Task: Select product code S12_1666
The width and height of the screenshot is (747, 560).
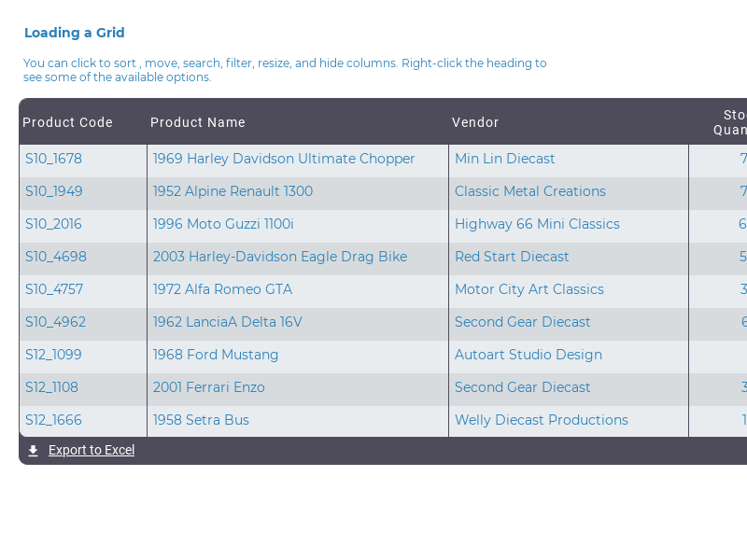Action: (52, 420)
